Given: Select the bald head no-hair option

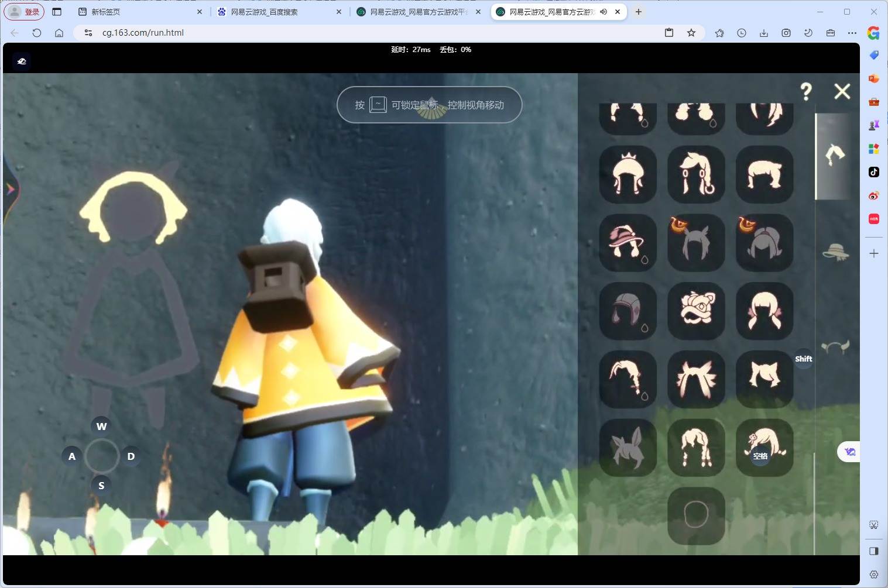Looking at the screenshot, I should point(696,516).
